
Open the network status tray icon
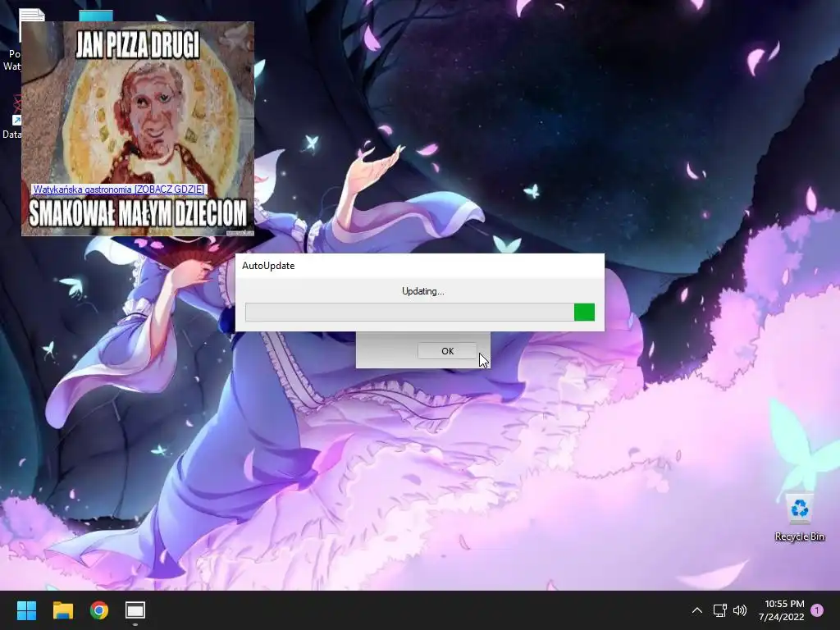719,610
